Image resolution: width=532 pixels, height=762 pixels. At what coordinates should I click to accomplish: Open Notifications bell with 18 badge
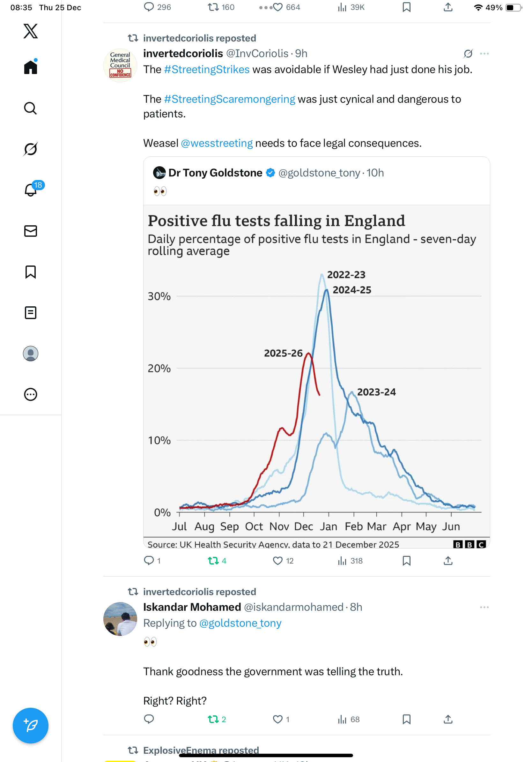pos(31,190)
